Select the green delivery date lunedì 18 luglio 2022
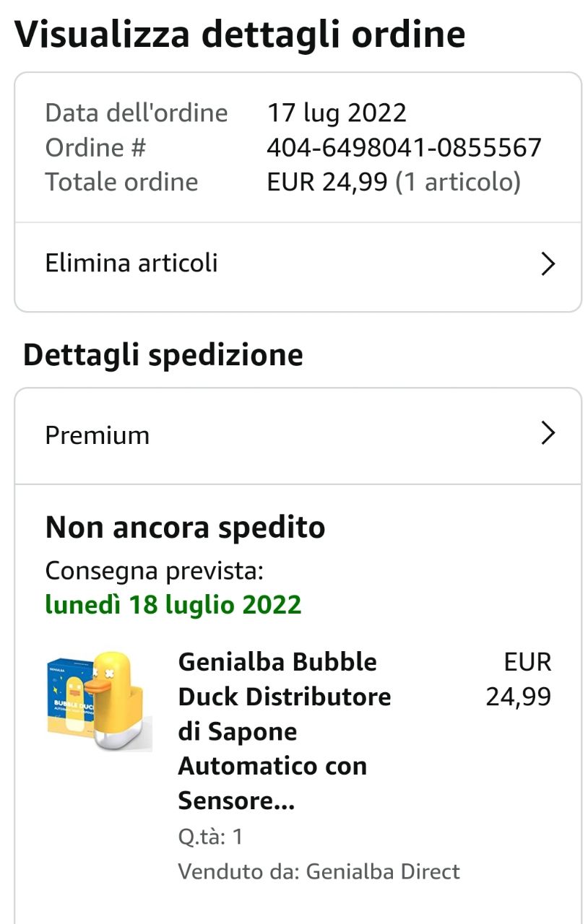The height and width of the screenshot is (924, 588). click(x=173, y=604)
